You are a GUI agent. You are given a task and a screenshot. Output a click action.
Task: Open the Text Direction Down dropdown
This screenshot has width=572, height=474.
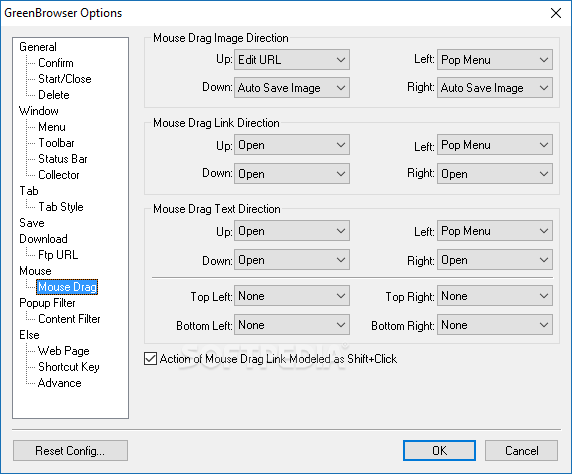coord(291,260)
